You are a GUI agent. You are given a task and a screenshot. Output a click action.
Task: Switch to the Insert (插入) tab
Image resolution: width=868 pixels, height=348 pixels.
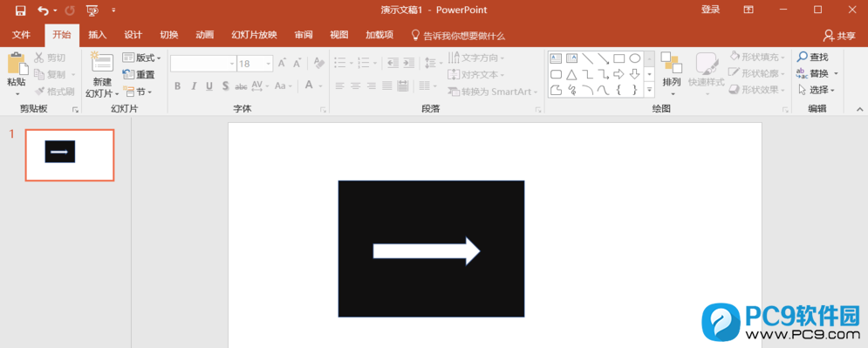tap(98, 36)
